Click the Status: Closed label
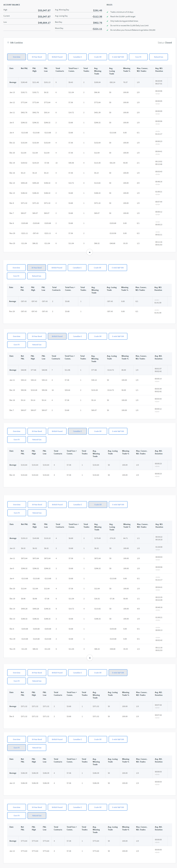This screenshot has width=177, height=868. click(x=165, y=43)
